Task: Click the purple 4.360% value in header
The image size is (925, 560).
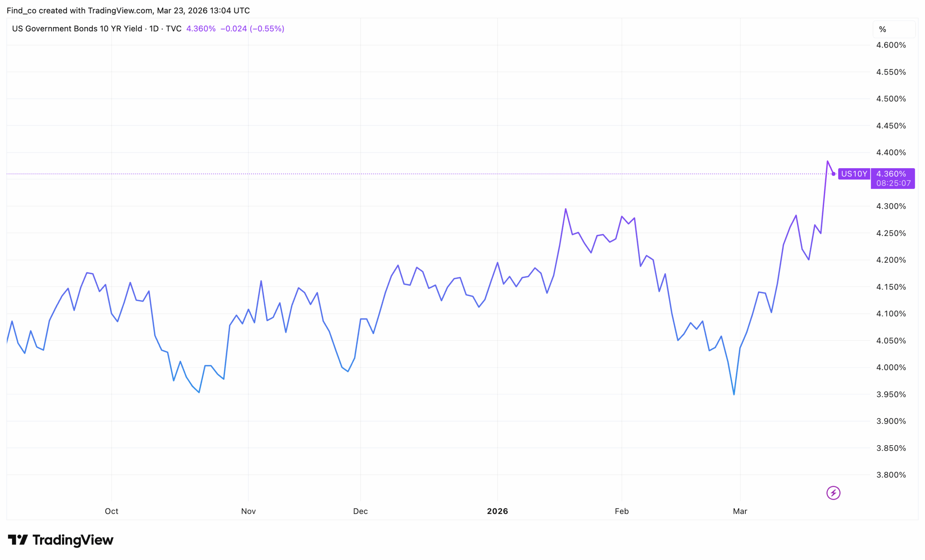Action: (x=201, y=29)
